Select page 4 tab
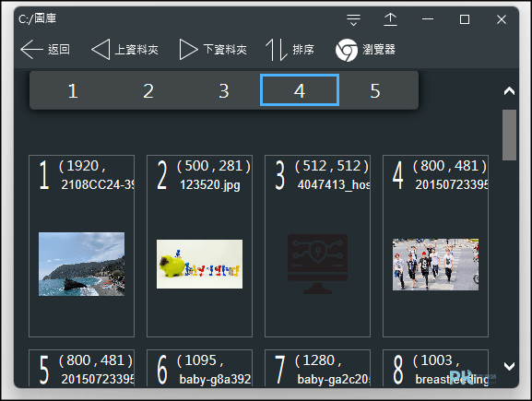Viewport: 532px width, 401px height. coord(300,90)
